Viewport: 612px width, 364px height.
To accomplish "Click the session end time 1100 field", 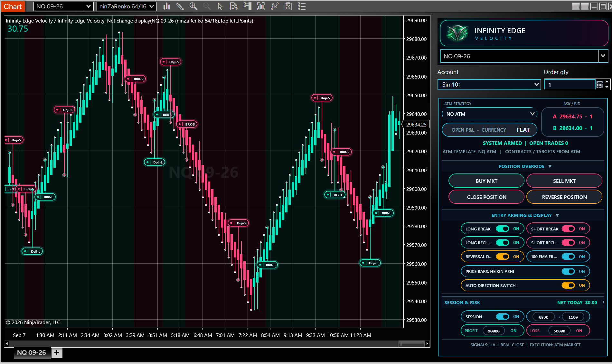I will [573, 317].
